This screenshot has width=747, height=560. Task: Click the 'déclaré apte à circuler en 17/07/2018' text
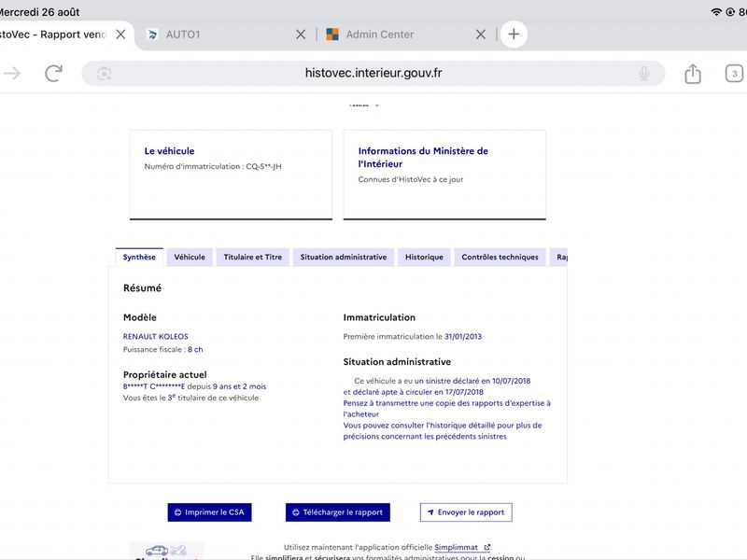(x=417, y=392)
